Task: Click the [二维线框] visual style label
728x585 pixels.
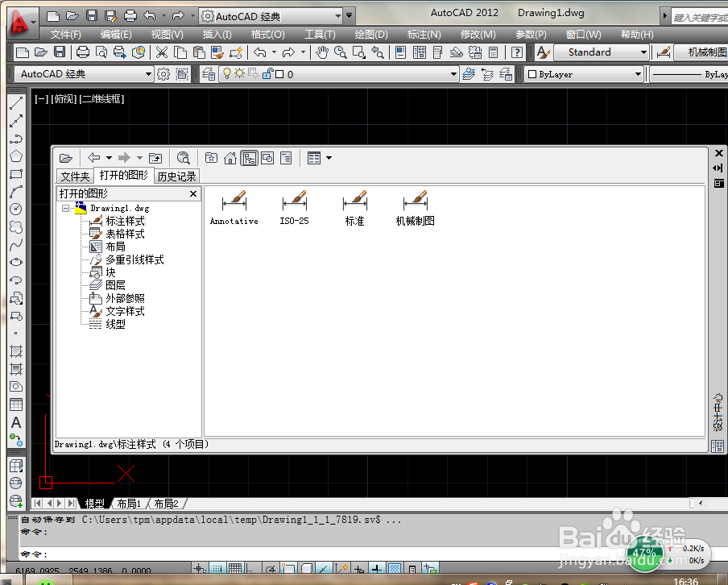Action: 101,99
